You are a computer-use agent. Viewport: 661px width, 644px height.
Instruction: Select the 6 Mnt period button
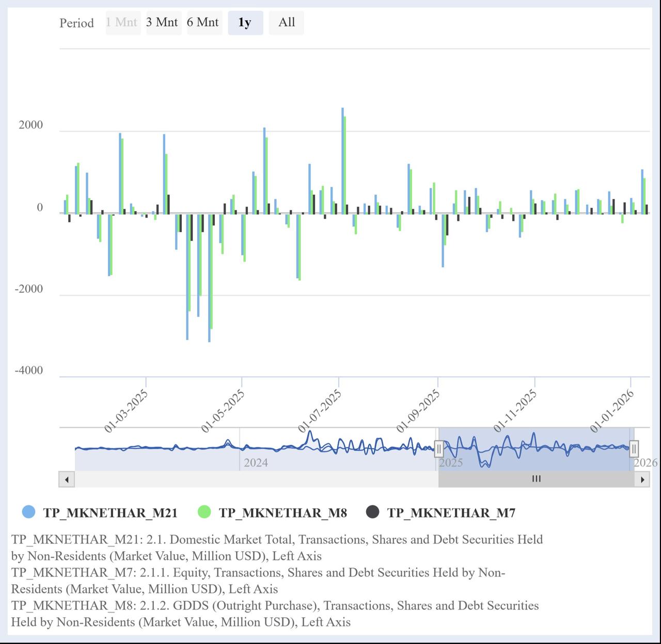pos(204,22)
